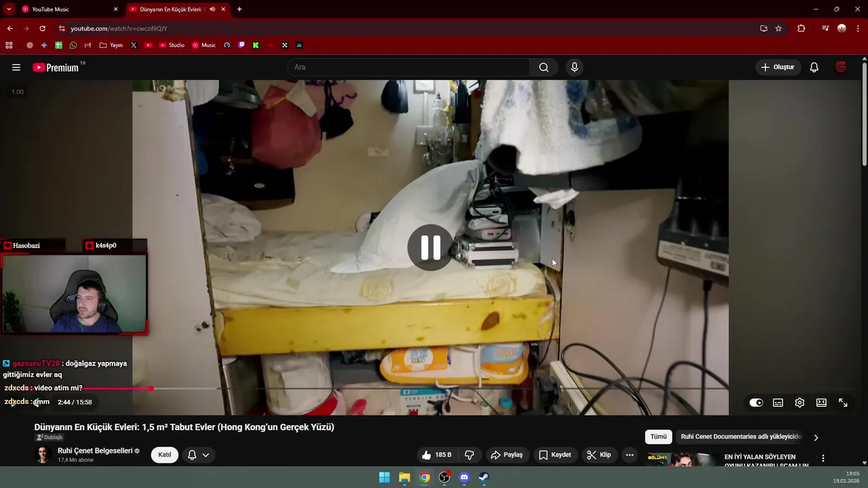Open more actions three-dot menu below video

coord(630,455)
